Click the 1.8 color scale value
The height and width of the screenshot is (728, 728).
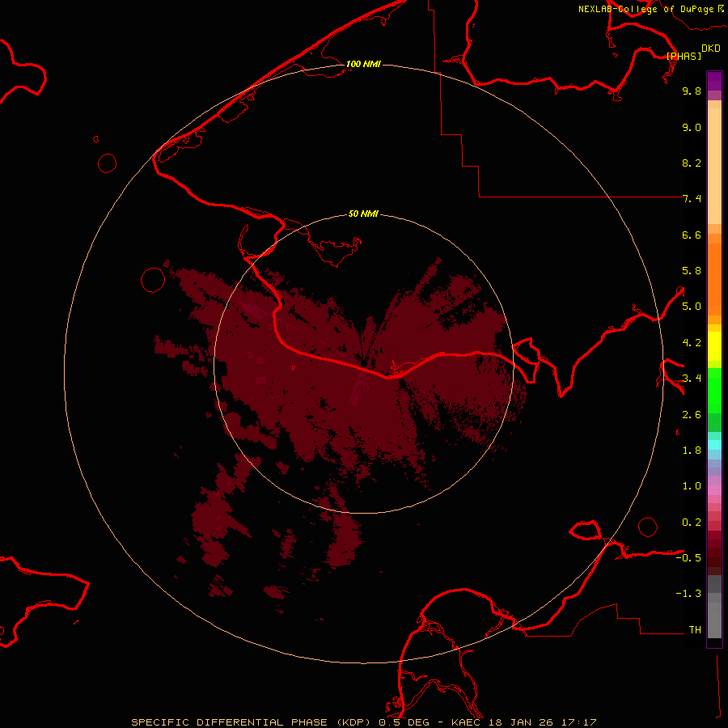[x=692, y=451]
